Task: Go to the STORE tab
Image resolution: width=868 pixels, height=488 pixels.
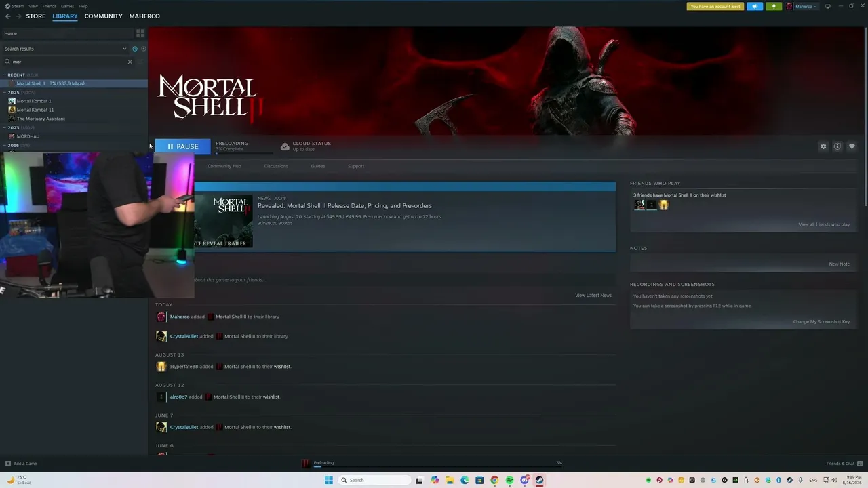Action: point(36,16)
